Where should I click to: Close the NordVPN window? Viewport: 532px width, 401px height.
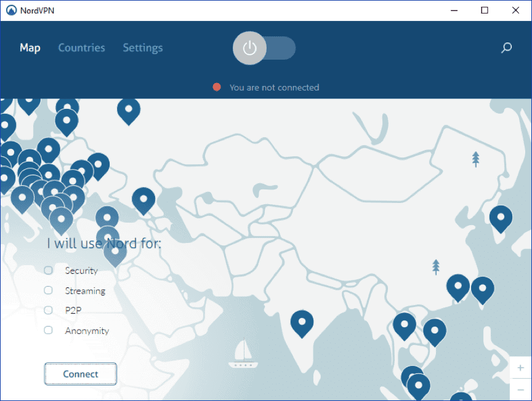(515, 10)
